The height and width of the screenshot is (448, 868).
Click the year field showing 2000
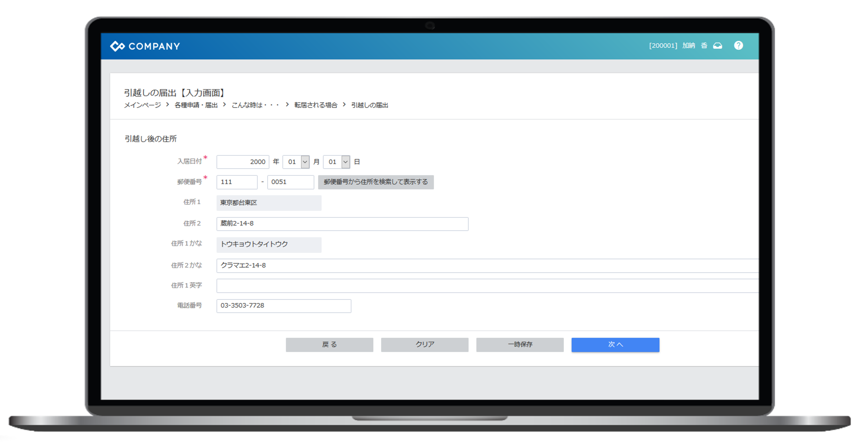(243, 162)
